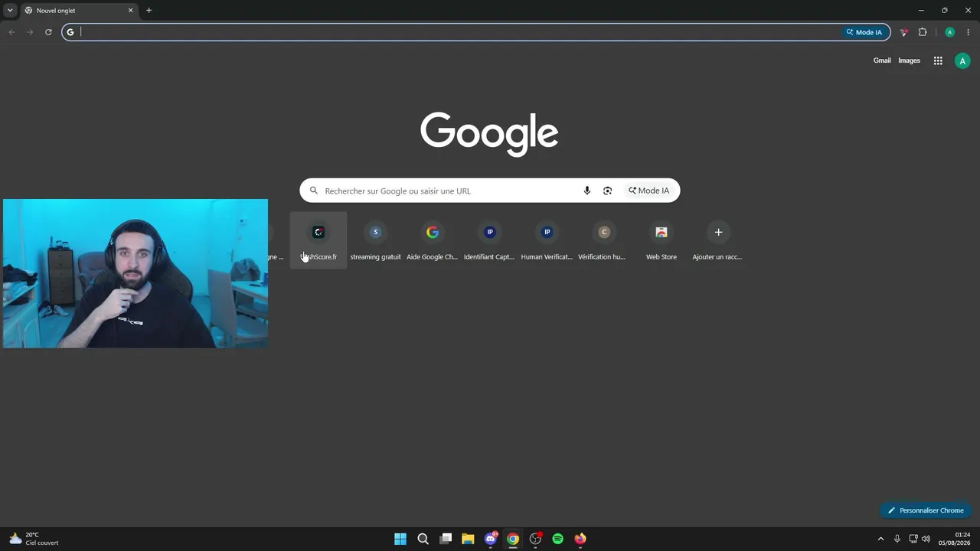Click the Google logo
The width and height of the screenshot is (980, 551).
pyautogui.click(x=489, y=134)
